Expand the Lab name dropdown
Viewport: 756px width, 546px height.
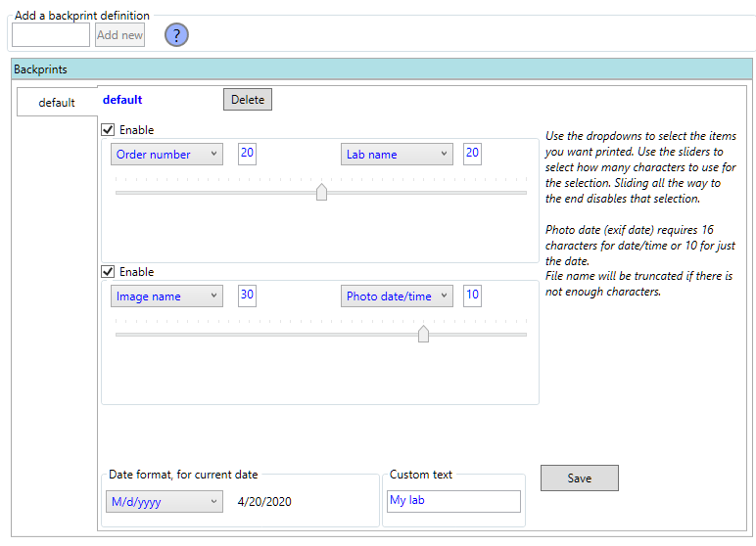pyautogui.click(x=397, y=155)
